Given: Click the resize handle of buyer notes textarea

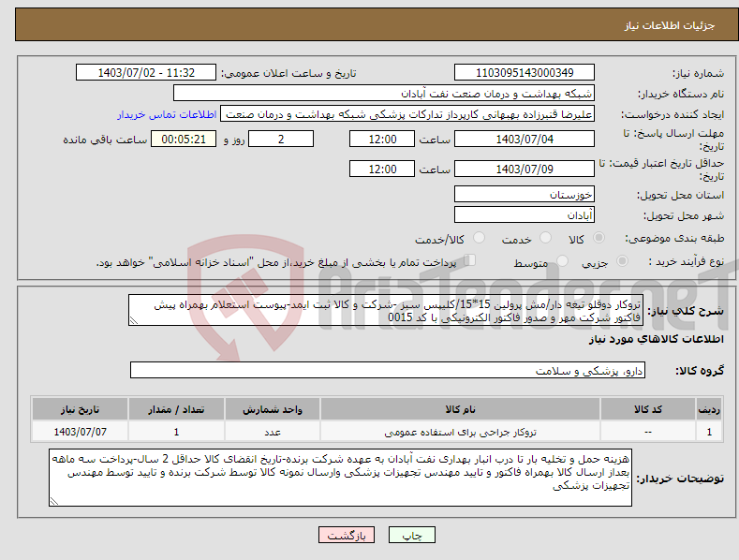Looking at the screenshot, I should click(x=54, y=501).
